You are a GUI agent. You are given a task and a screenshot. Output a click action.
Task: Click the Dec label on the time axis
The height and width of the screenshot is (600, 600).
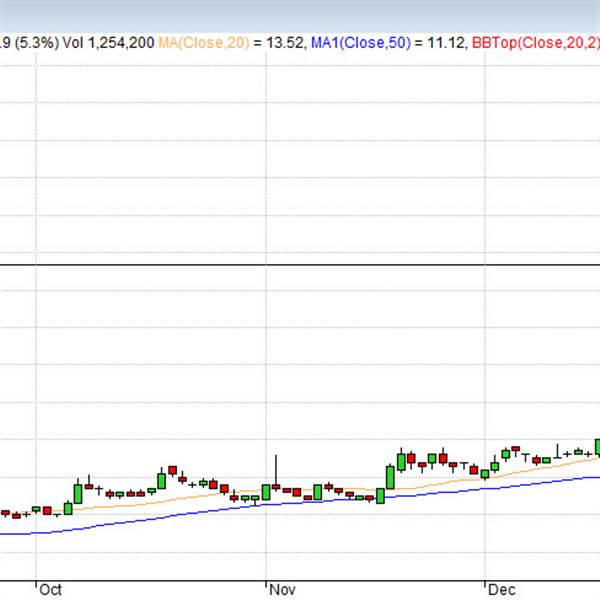(x=502, y=590)
